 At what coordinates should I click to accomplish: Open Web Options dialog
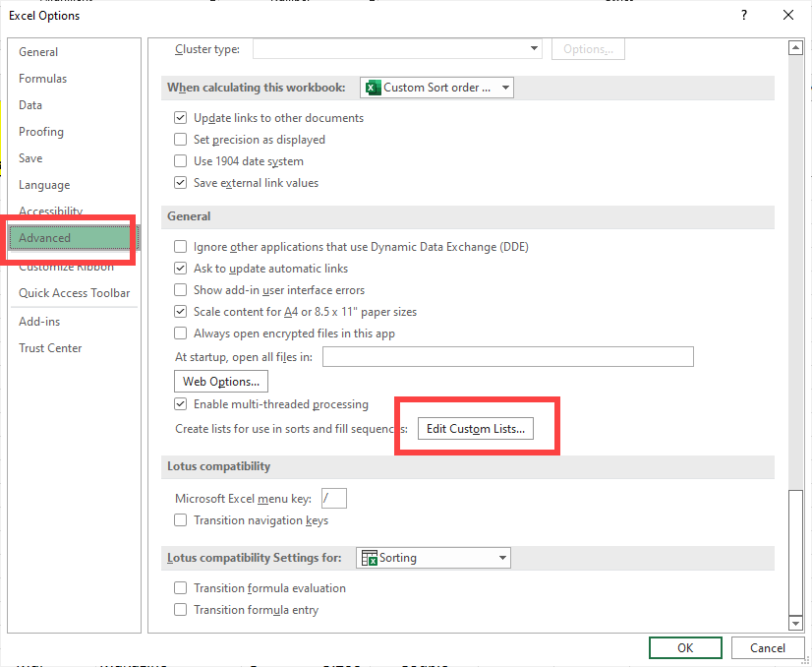(x=220, y=381)
